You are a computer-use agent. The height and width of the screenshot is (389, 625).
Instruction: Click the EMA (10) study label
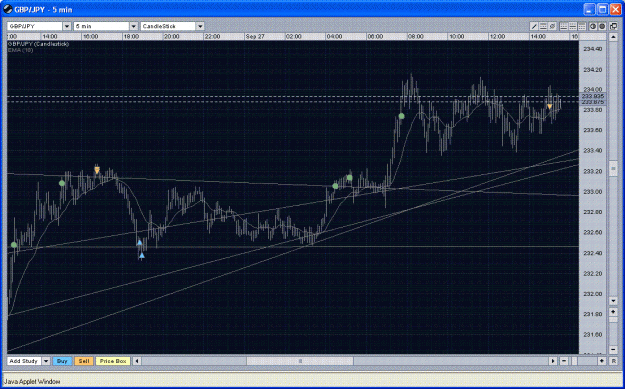20,50
